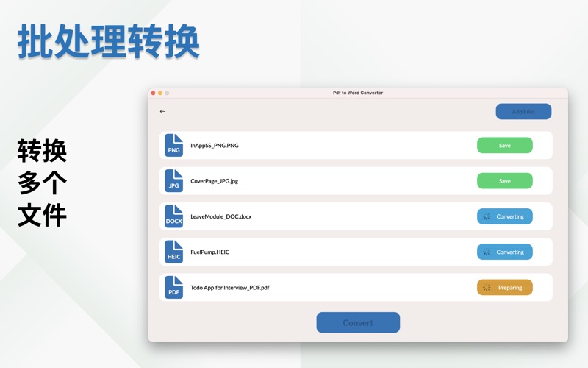This screenshot has height=368, width=588.
Task: Save the converted CoverPage_JPG.jpg file
Action: click(505, 181)
